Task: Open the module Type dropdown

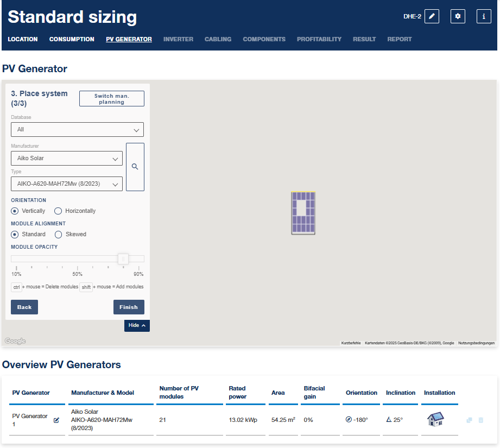Action: [x=67, y=184]
